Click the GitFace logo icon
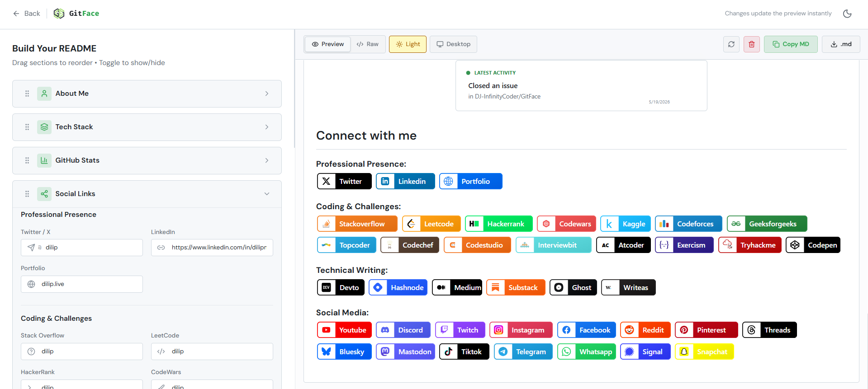This screenshot has width=868, height=389. (x=59, y=14)
